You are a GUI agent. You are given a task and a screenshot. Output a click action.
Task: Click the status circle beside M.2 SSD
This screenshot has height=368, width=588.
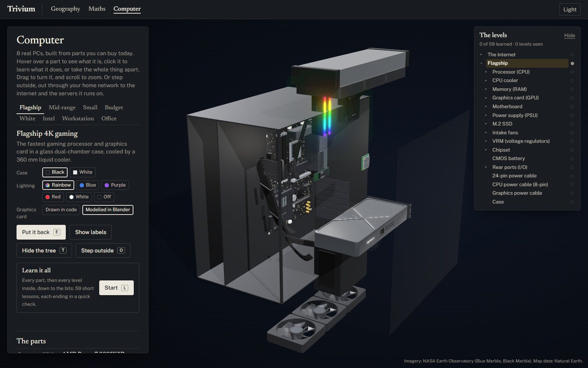click(572, 124)
